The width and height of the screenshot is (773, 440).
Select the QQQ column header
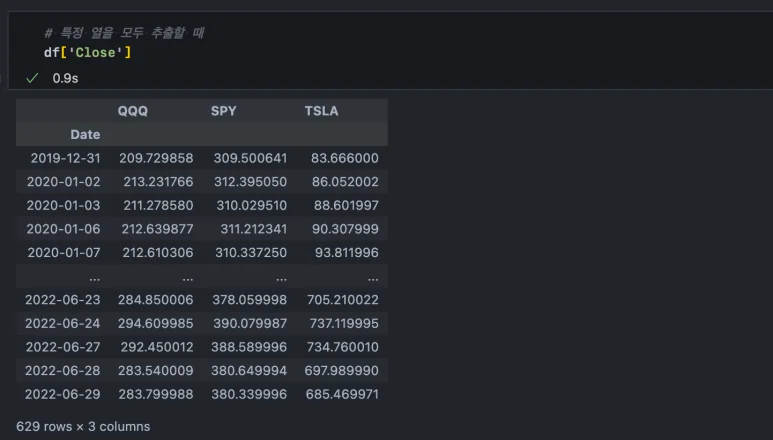coord(133,111)
